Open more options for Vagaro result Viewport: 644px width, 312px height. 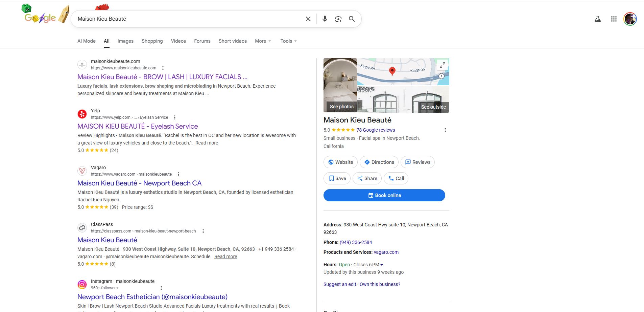178,174
